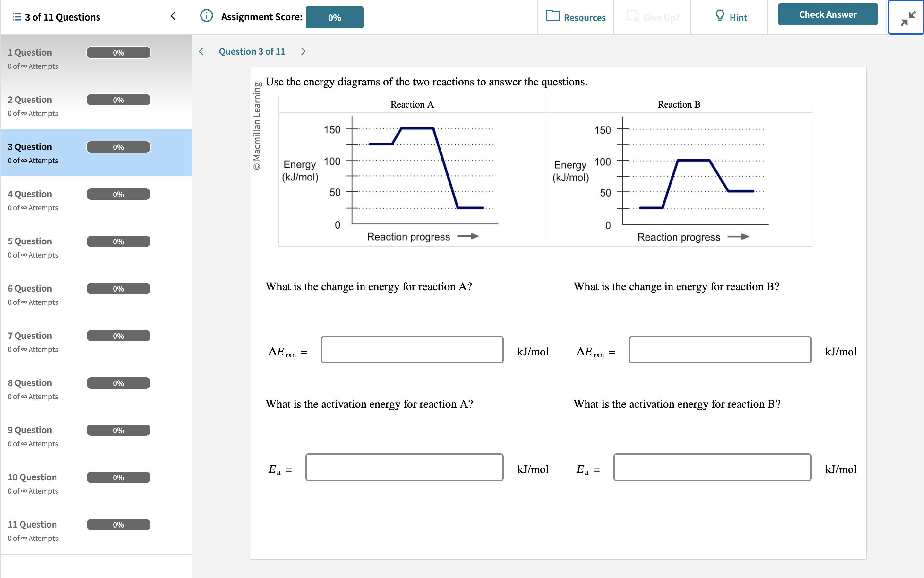Go to the next question arrow
Image resolution: width=924 pixels, height=578 pixels.
tap(303, 52)
